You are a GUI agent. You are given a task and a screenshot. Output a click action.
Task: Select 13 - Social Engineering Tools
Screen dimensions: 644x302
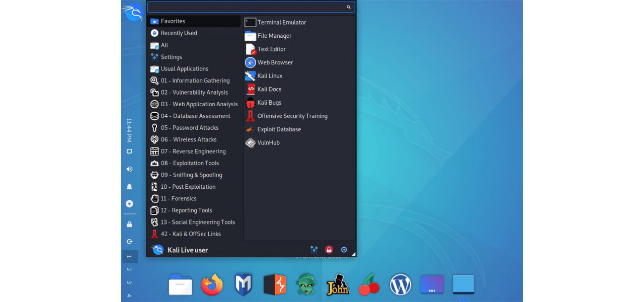[x=194, y=222]
